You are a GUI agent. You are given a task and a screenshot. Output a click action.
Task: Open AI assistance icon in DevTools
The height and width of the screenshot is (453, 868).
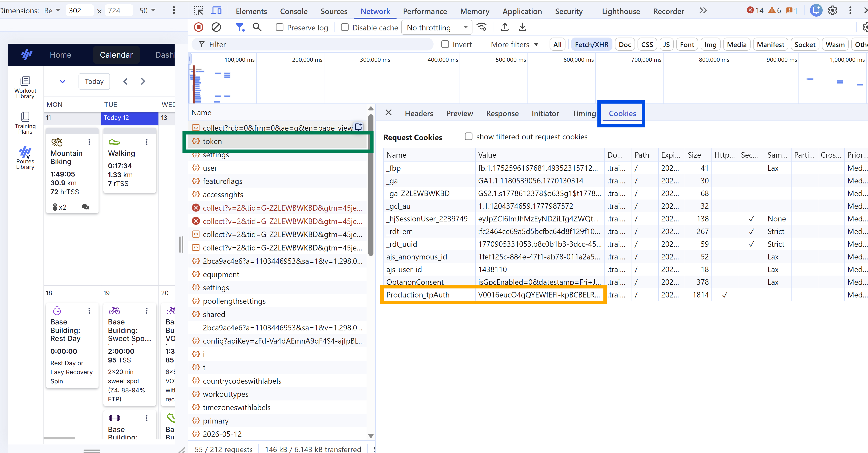click(x=816, y=10)
